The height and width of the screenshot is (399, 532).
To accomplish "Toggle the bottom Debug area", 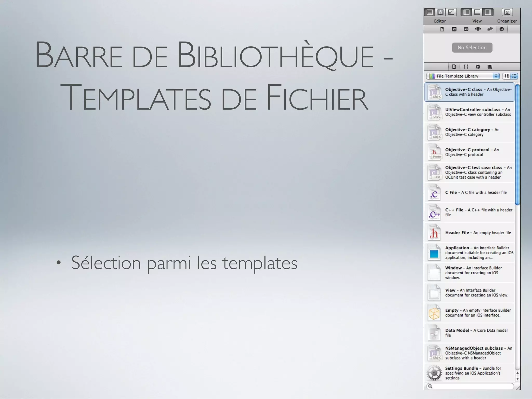I will coord(477,12).
